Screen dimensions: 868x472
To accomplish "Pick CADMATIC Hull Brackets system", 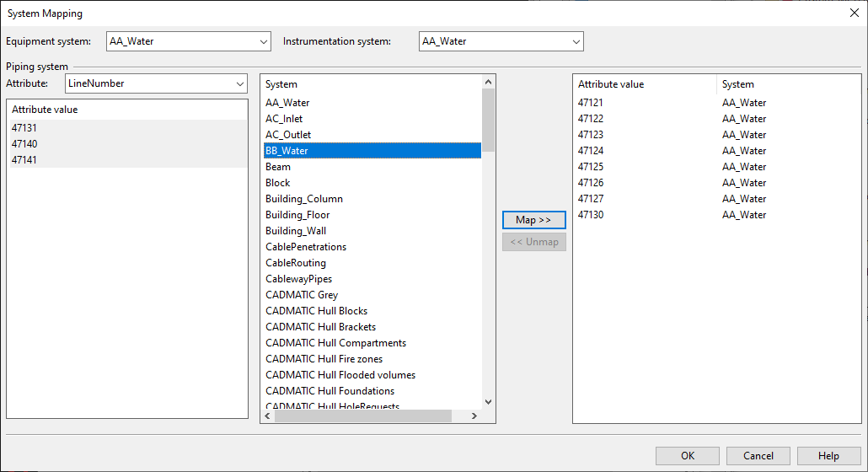I will pyautogui.click(x=320, y=327).
